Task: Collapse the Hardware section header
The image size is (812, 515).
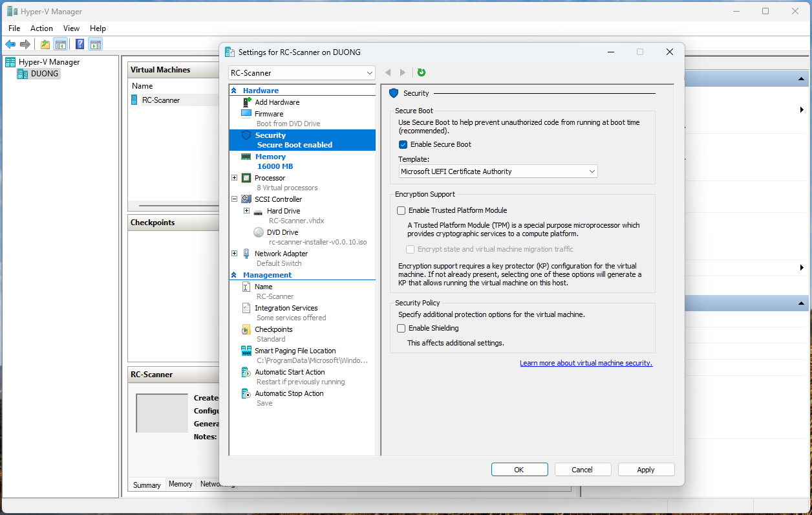Action: [x=234, y=91]
